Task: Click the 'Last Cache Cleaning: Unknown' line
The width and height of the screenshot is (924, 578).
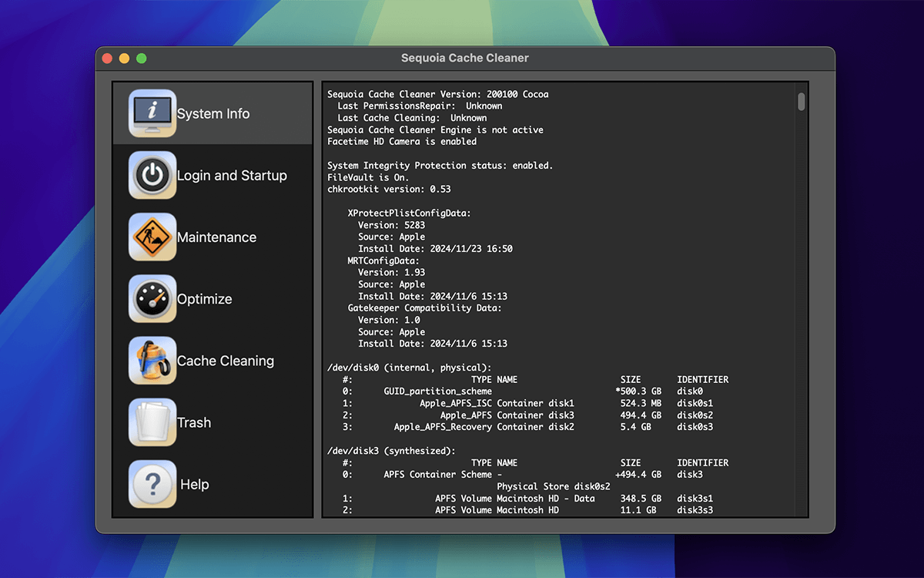Action: (x=412, y=118)
